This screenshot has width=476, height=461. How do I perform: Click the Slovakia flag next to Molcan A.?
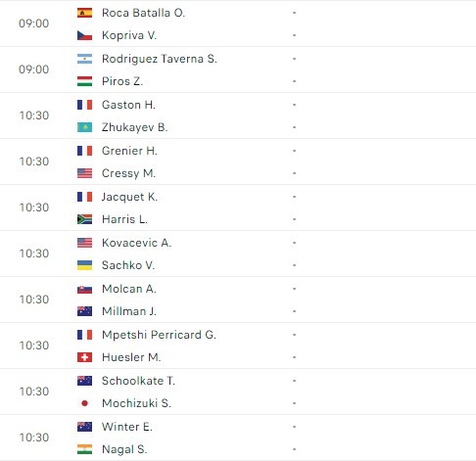pyautogui.click(x=84, y=289)
